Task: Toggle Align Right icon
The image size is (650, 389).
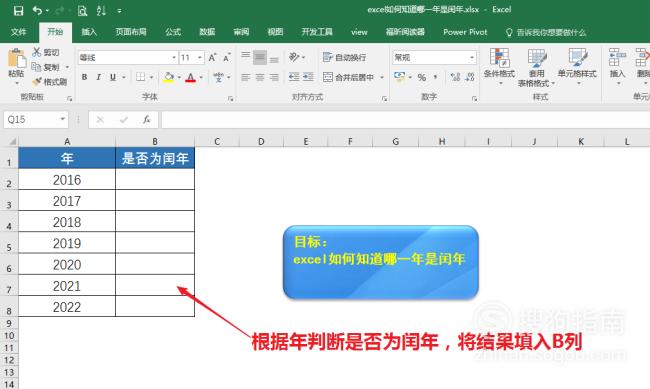Action: (274, 77)
